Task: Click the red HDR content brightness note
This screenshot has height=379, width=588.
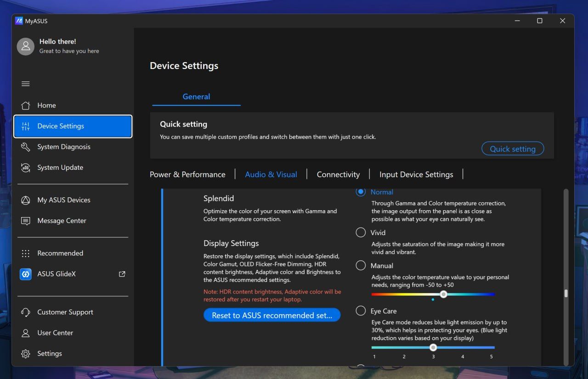Action: [x=272, y=296]
